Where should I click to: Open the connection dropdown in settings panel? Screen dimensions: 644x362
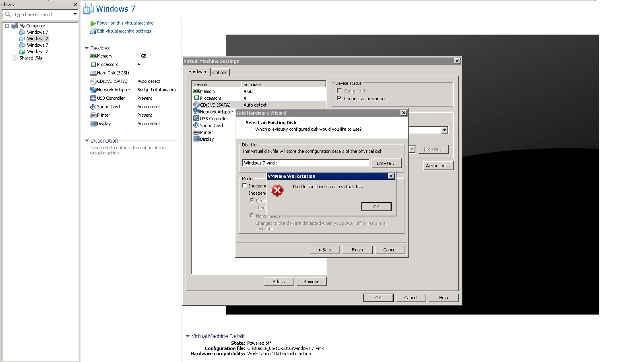(444, 130)
